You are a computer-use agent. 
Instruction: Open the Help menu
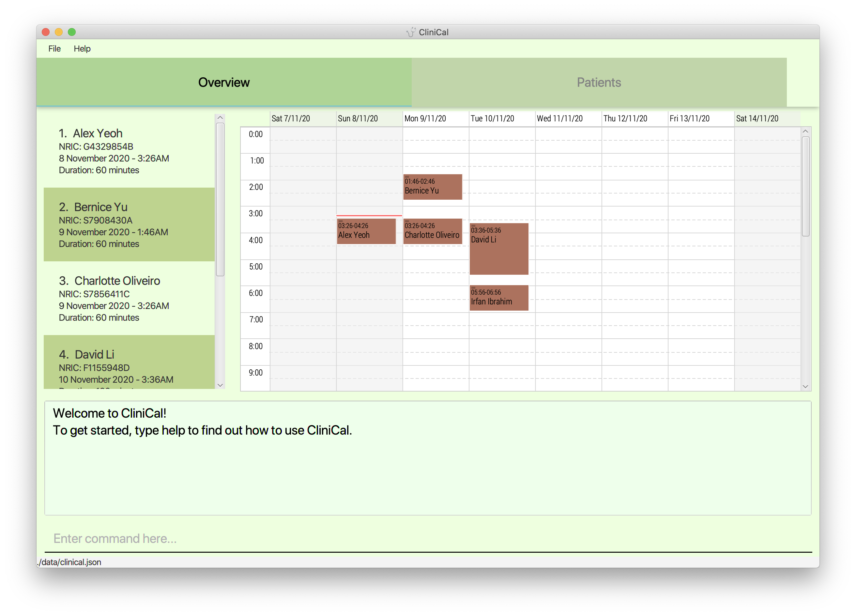pyautogui.click(x=82, y=49)
